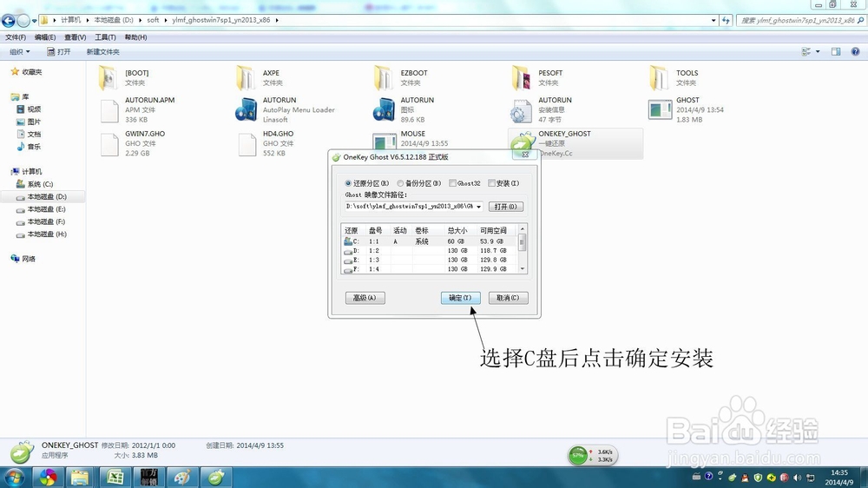Image resolution: width=868 pixels, height=488 pixels.
Task: Open the EZBOOT folder icon
Action: pyautogui.click(x=385, y=77)
